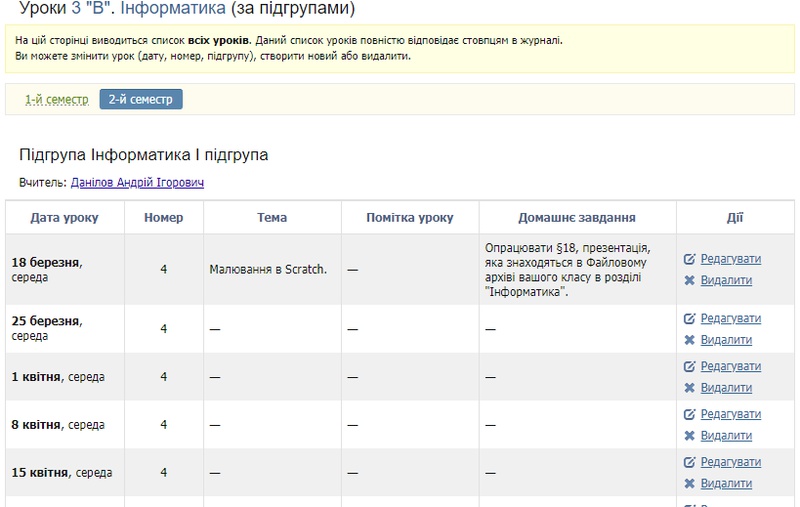Viewport: 800px width, 507px height.
Task: Click the Домашнє завдання column header
Action: 577,218
